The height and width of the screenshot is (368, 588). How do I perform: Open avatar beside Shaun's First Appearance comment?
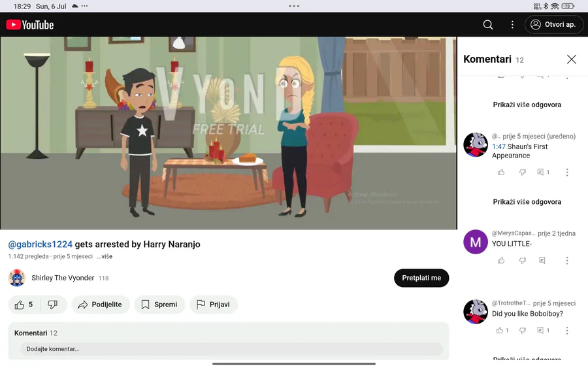coord(476,145)
